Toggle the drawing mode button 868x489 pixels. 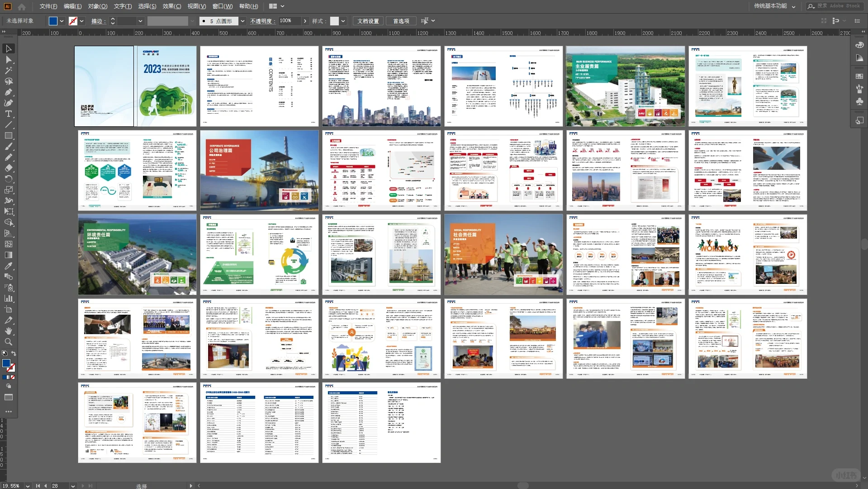click(8, 386)
